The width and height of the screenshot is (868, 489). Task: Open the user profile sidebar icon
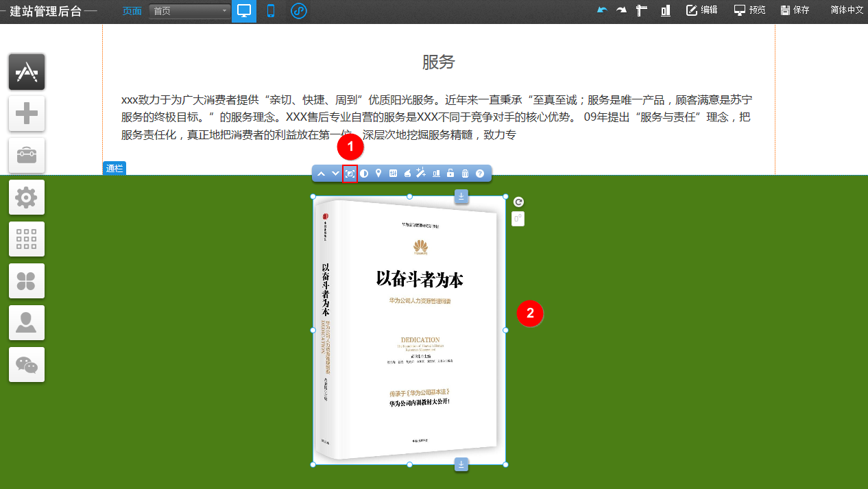[27, 323]
